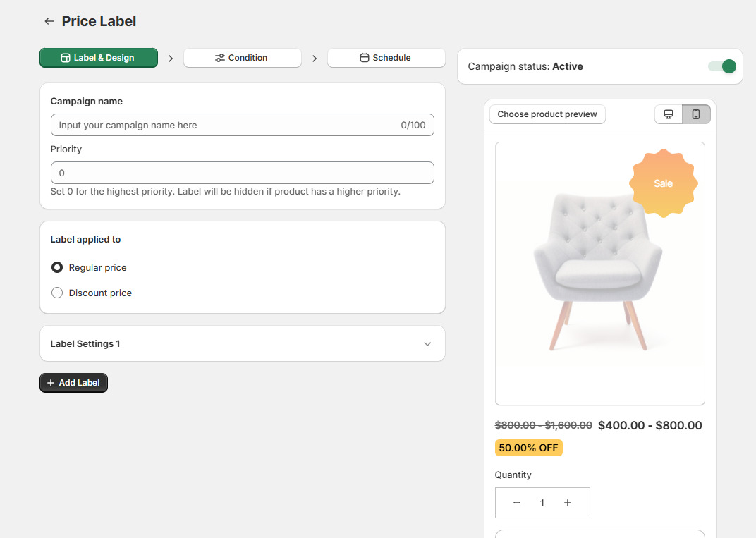Go back using the left arrow icon

[49, 21]
